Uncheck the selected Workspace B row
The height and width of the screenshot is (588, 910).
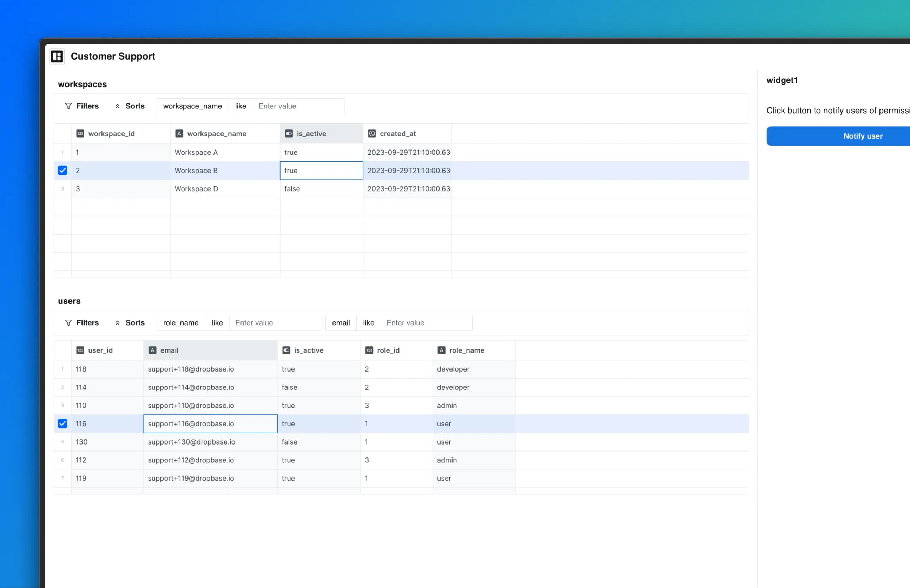pos(62,170)
